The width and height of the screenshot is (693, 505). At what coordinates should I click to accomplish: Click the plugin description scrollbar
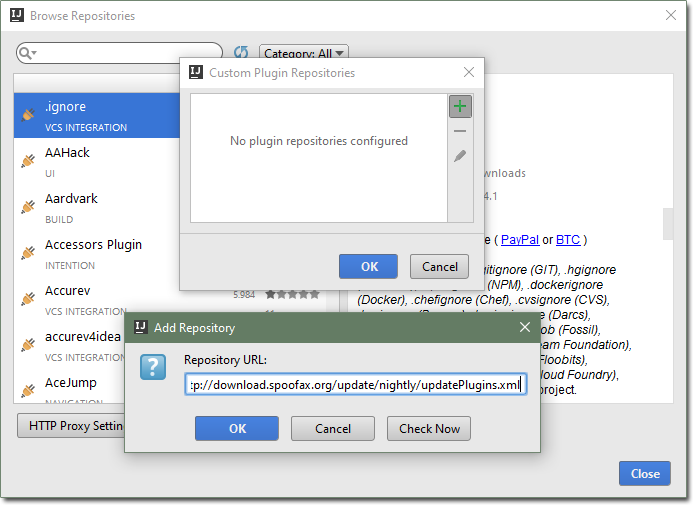[x=668, y=224]
